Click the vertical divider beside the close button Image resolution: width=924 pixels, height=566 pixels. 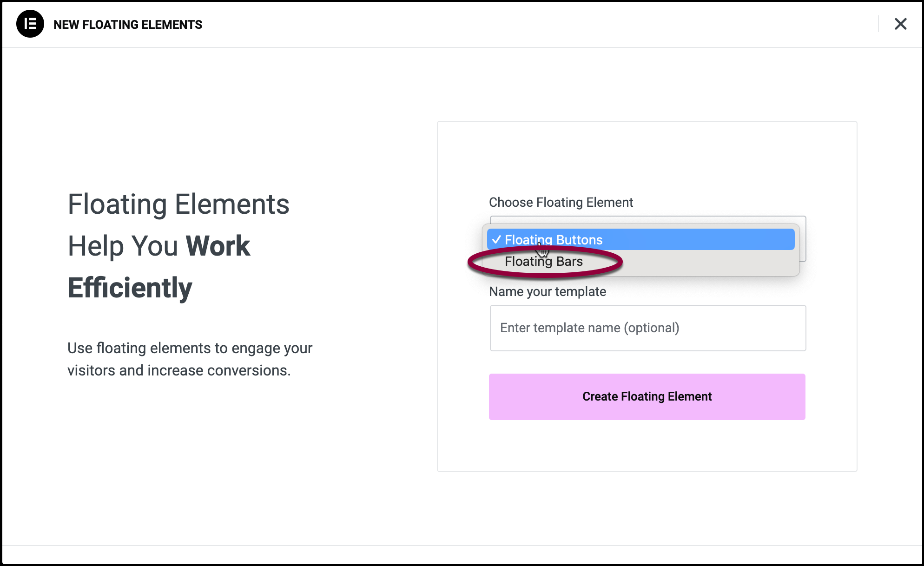point(878,24)
